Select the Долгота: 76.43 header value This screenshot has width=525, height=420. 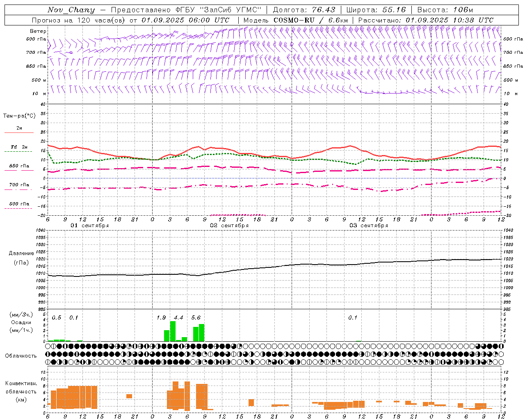coord(304,10)
